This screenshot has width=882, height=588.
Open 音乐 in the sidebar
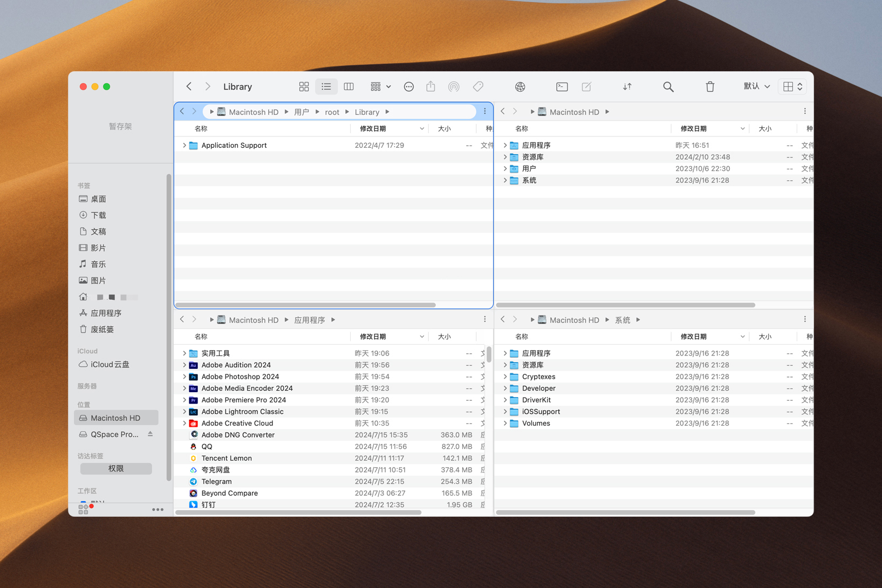98,264
